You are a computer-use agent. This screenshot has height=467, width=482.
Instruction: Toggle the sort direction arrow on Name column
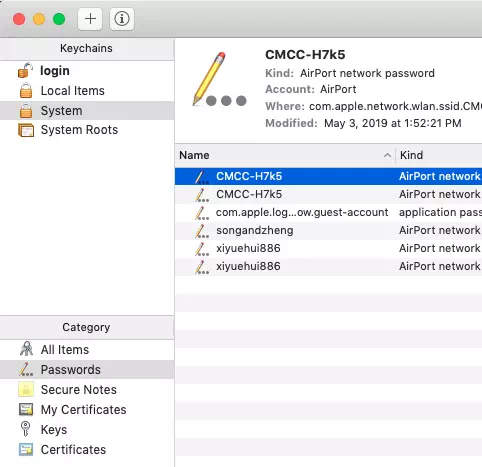point(387,155)
